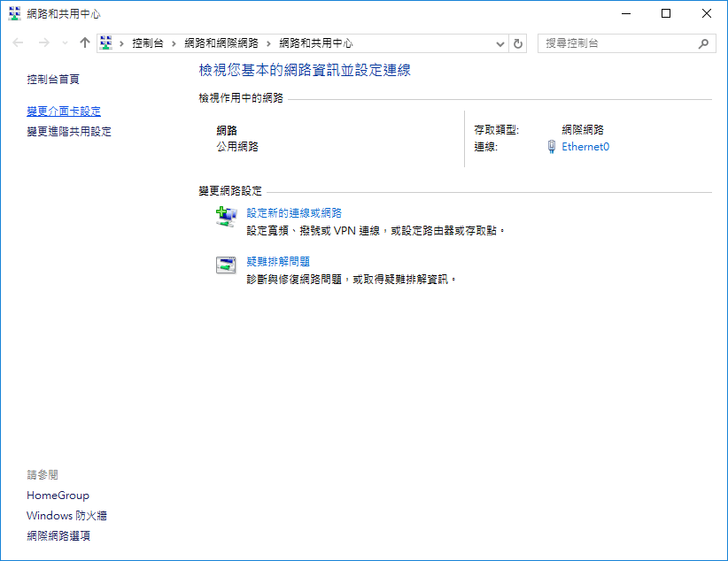The height and width of the screenshot is (561, 728).
Task: Expand the address bar history dropdown
Action: [x=500, y=43]
